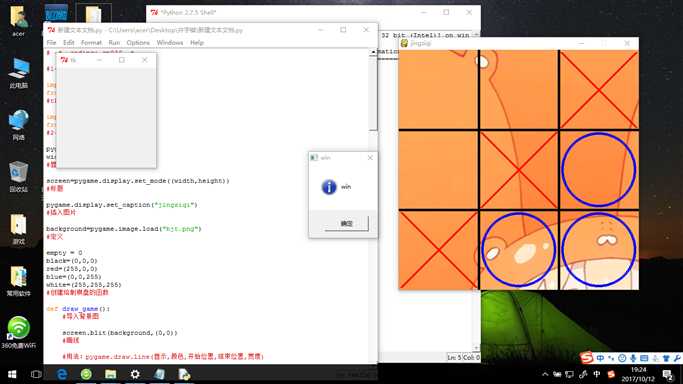
Task: Click the middle-right cell with blue circle
Action: [x=599, y=169]
